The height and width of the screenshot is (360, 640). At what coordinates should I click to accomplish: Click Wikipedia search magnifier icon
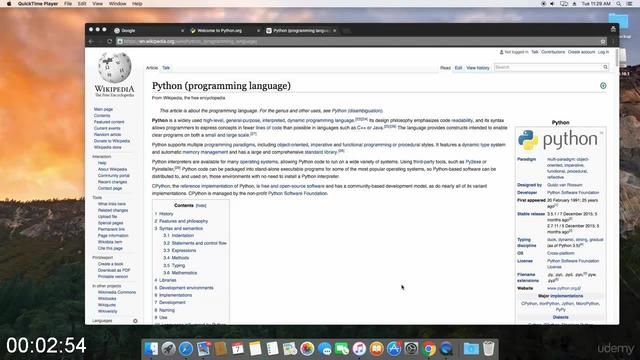(x=605, y=67)
